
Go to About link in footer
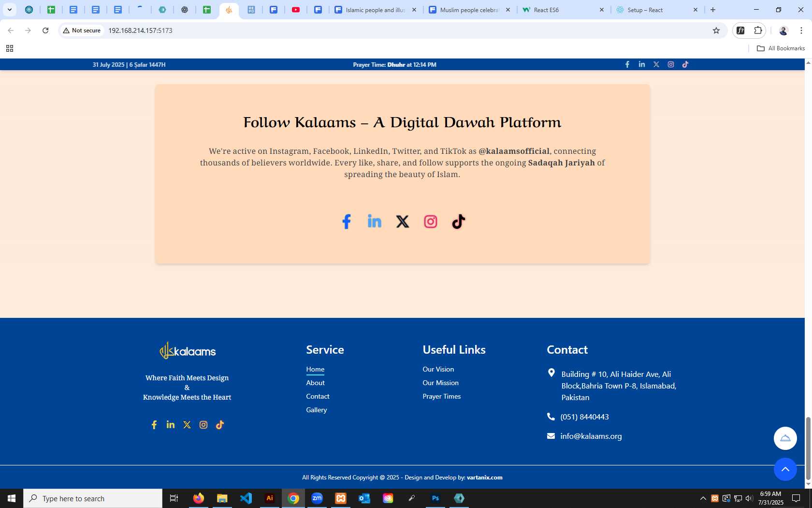coord(315,383)
